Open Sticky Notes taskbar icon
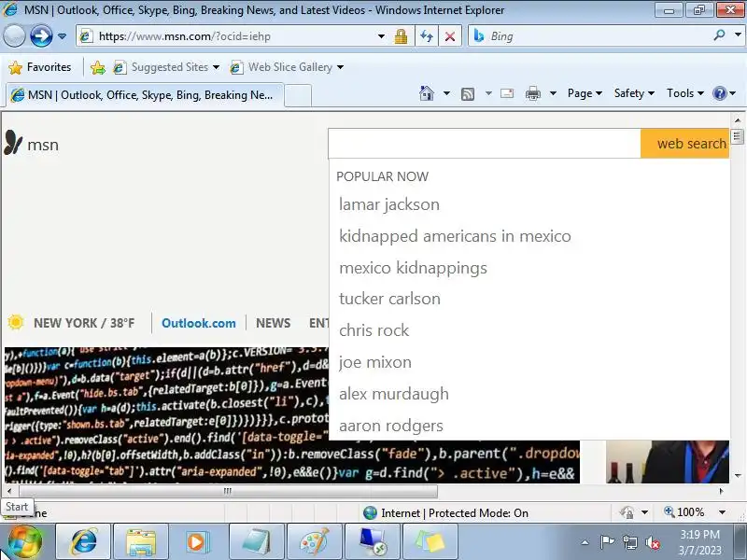The image size is (747, 560). tap(430, 542)
